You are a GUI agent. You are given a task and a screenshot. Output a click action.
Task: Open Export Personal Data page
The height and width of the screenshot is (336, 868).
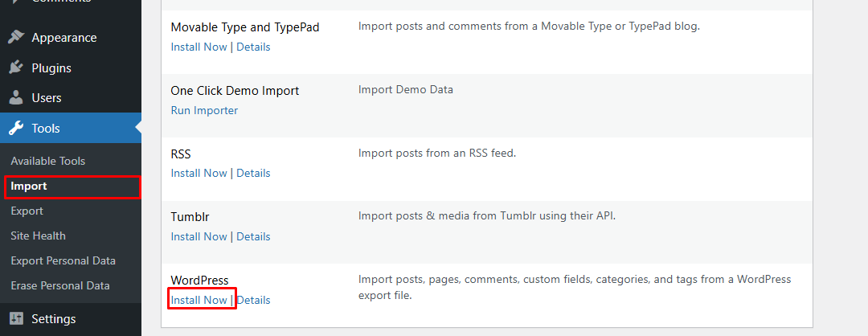(63, 260)
